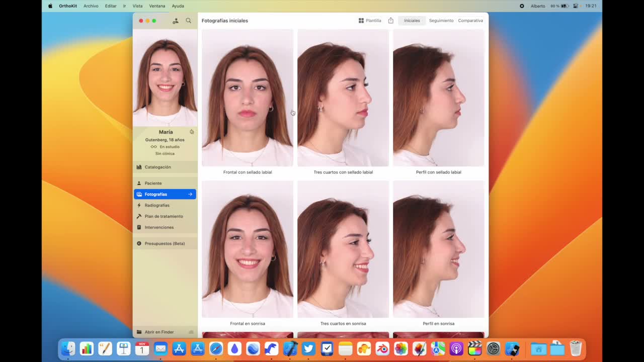644x362 pixels.
Task: Open System Settings from the Dock
Action: 494,348
